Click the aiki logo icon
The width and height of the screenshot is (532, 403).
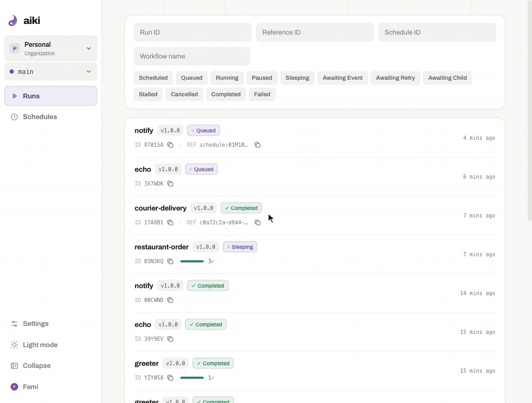(13, 21)
